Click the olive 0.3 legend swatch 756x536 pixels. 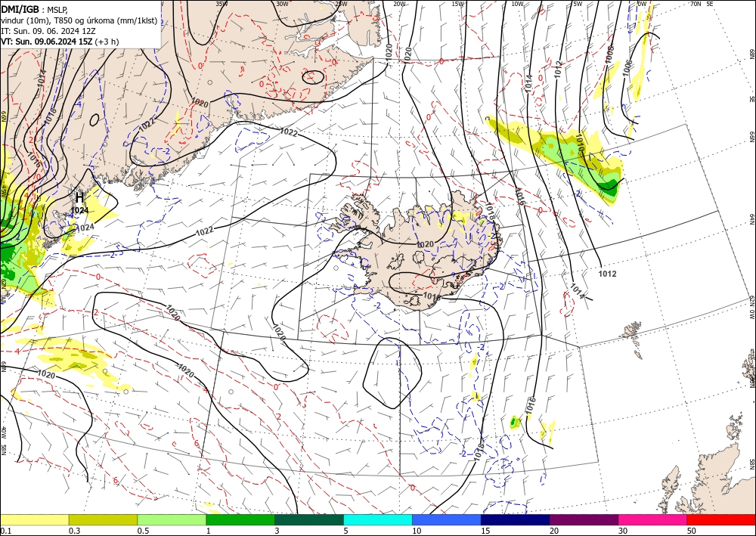coord(103,519)
